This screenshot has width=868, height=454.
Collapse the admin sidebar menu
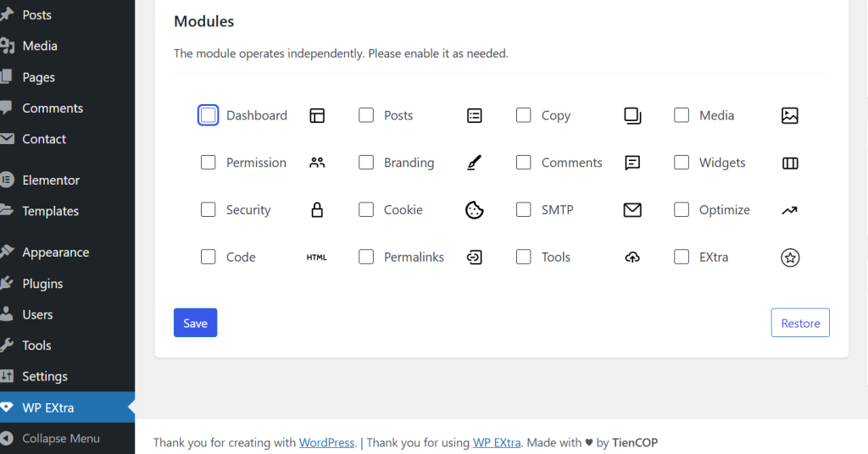[x=61, y=439]
